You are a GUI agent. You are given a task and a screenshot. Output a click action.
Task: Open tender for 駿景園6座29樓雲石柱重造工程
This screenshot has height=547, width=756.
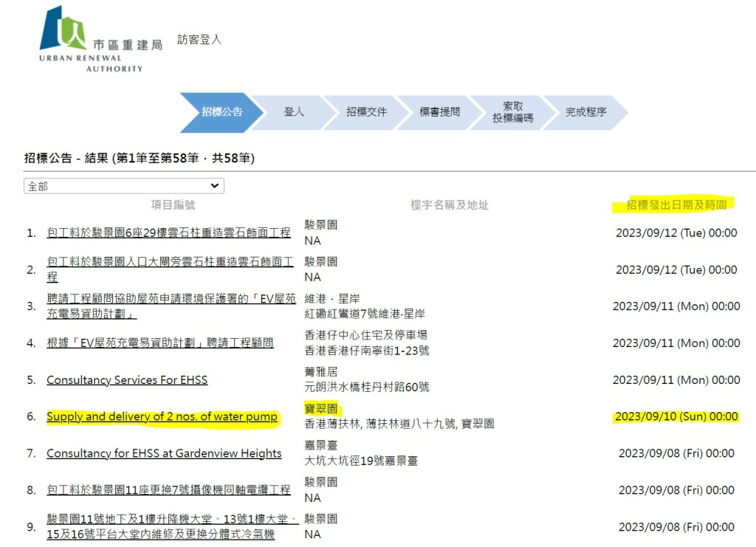[168, 233]
